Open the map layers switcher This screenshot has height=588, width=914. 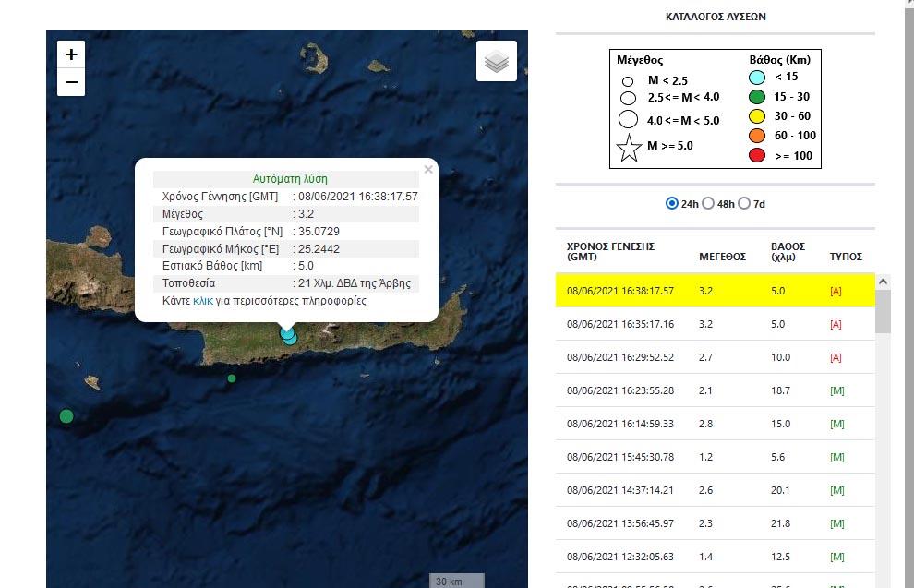coord(497,62)
